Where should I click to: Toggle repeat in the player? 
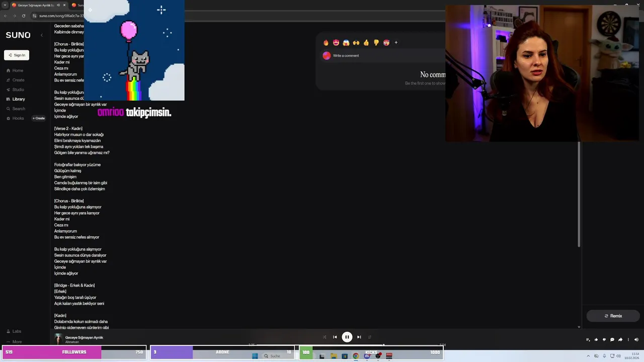[x=370, y=337]
